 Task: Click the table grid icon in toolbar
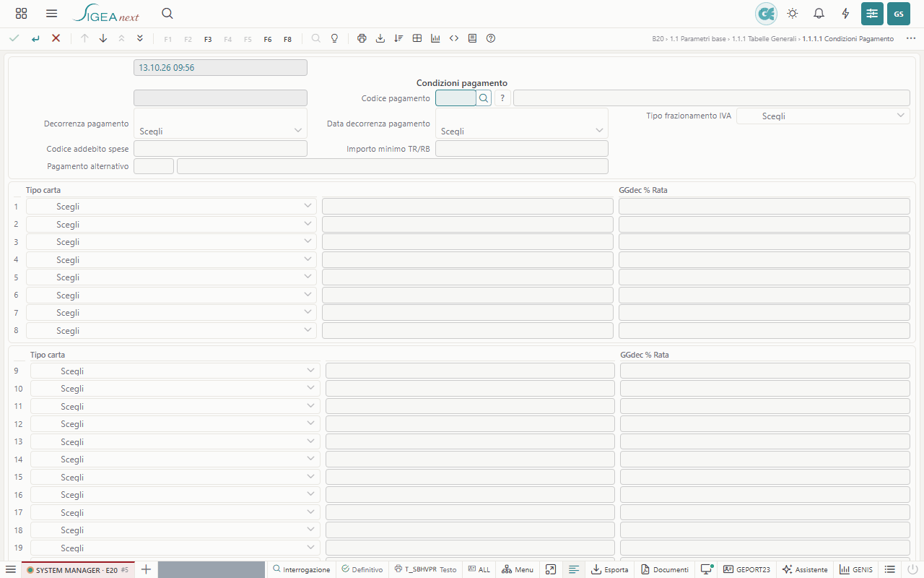click(x=417, y=38)
